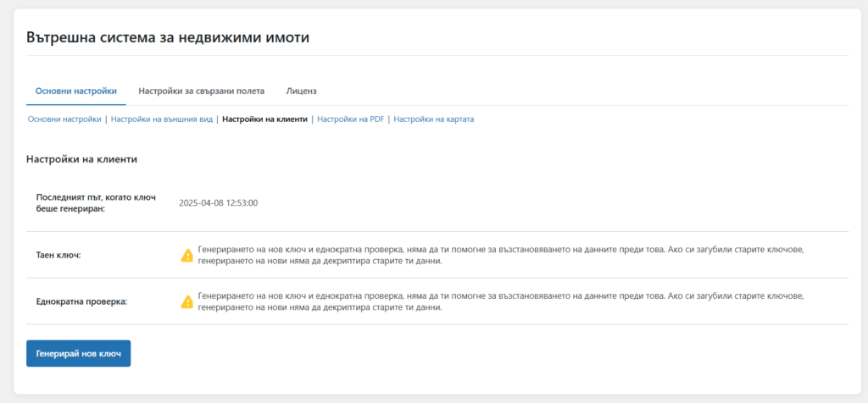
Task: Click the Последният път key generated label
Action: coord(96,202)
